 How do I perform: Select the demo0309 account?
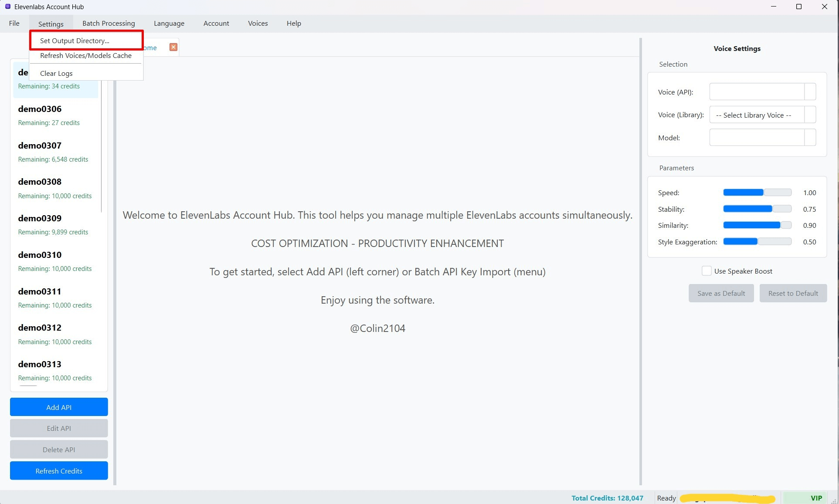[x=56, y=225]
